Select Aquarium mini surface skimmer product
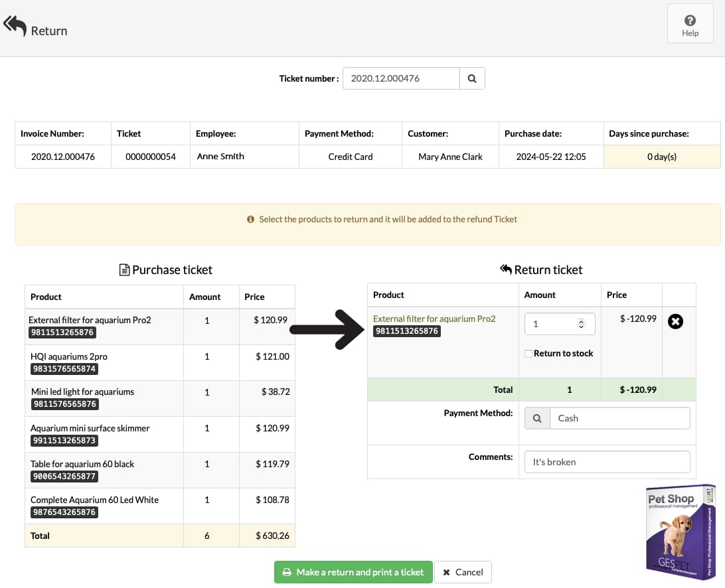 (x=90, y=428)
